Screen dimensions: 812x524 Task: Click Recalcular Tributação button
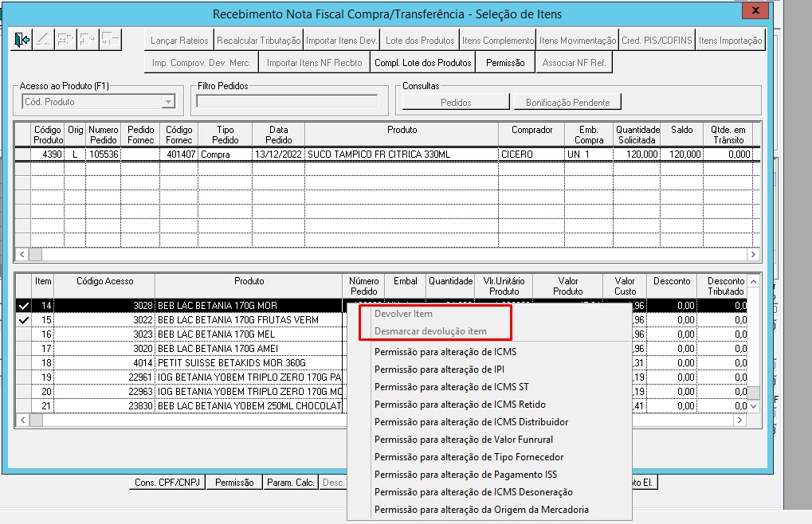click(258, 41)
